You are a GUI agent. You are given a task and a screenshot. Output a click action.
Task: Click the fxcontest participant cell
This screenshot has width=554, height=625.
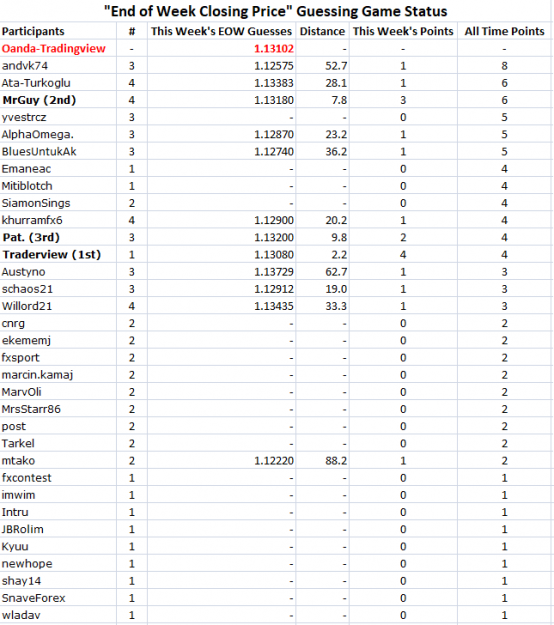(27, 478)
